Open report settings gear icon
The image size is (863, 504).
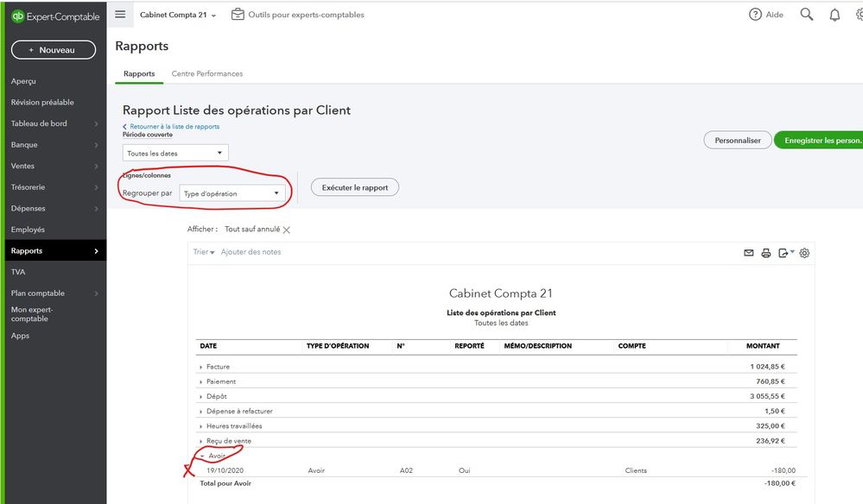804,253
